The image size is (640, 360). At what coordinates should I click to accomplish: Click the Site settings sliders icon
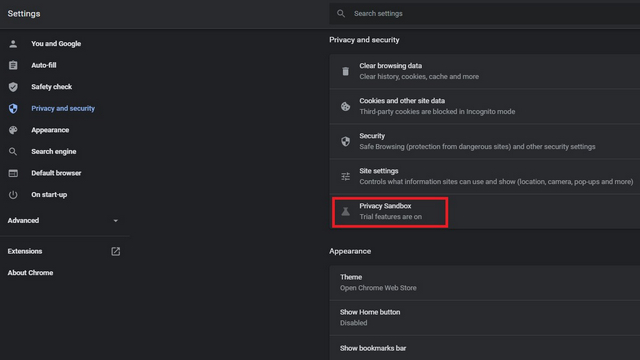345,176
